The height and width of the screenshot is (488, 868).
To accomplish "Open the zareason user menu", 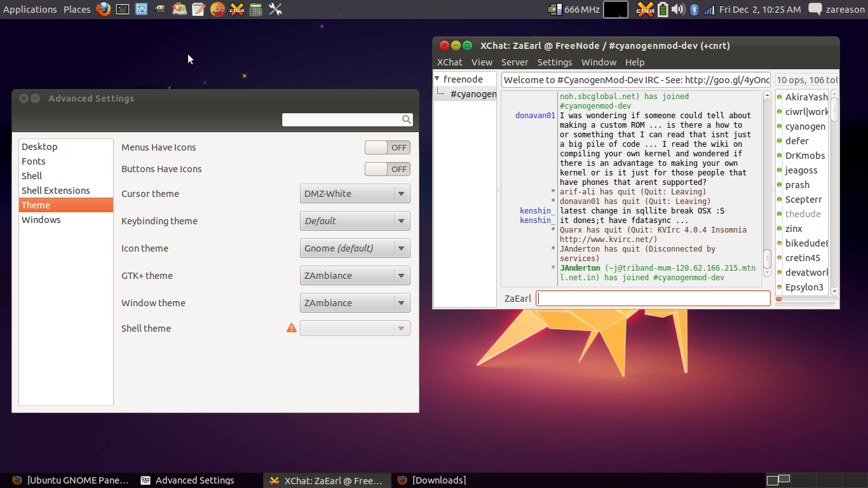I will [845, 10].
